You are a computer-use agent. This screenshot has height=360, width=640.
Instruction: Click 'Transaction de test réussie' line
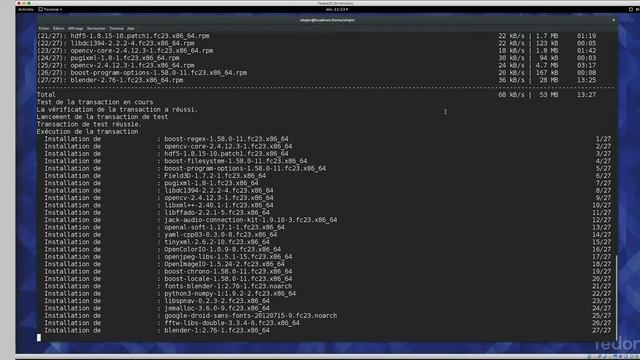click(x=89, y=124)
